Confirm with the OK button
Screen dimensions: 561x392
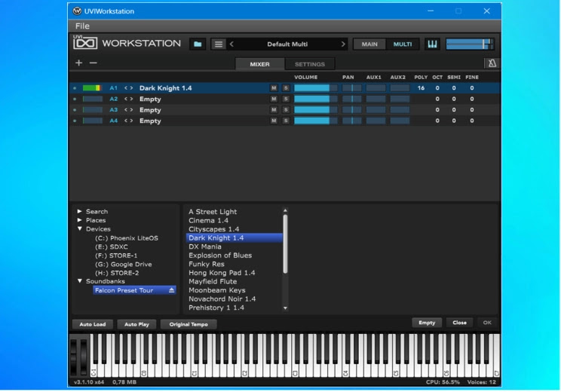487,323
